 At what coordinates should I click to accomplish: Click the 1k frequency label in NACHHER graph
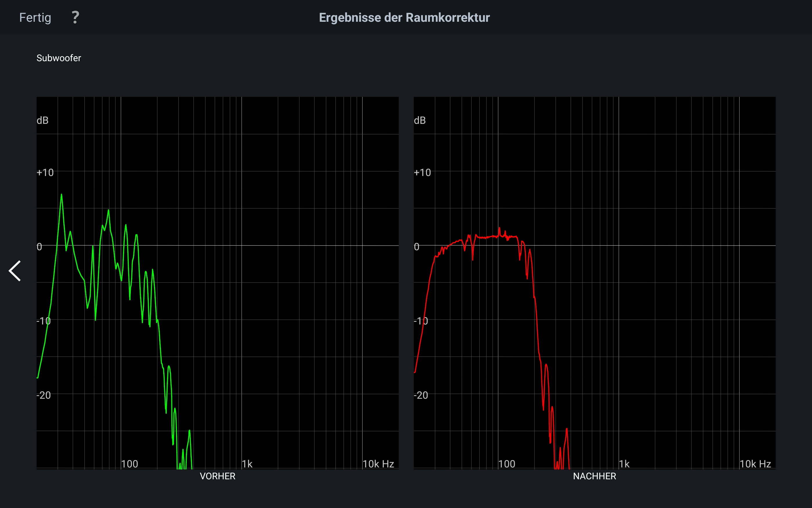(x=624, y=464)
